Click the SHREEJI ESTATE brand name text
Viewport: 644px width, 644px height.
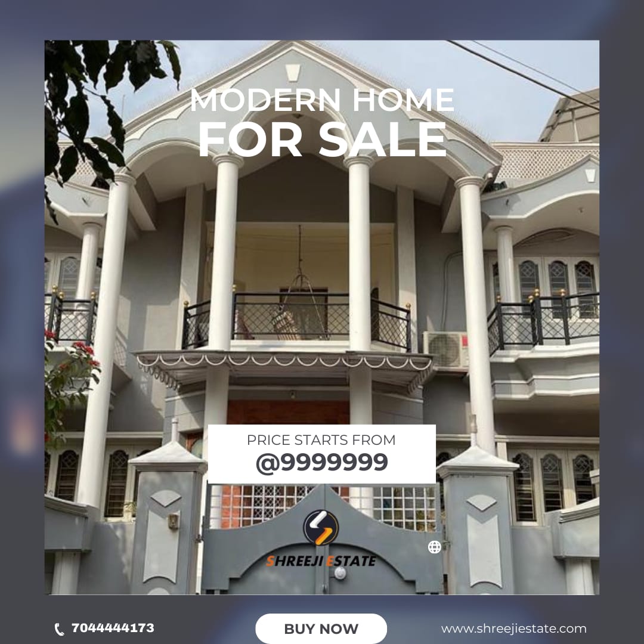pos(321,561)
